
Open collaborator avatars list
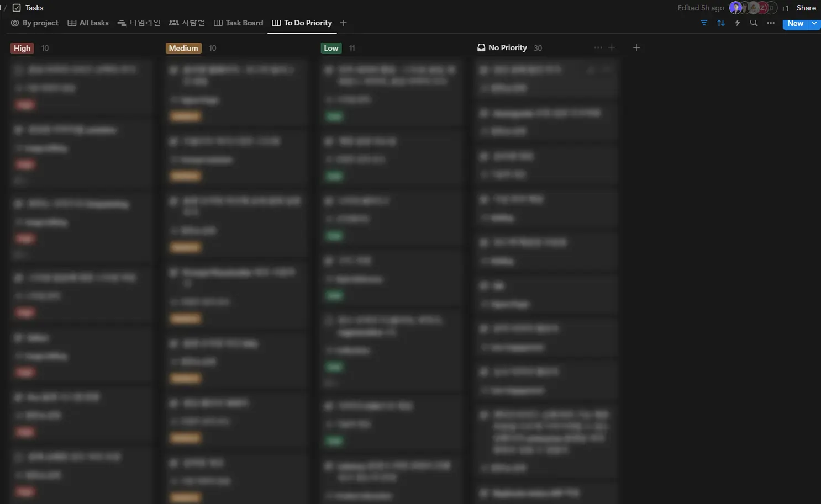tap(753, 8)
